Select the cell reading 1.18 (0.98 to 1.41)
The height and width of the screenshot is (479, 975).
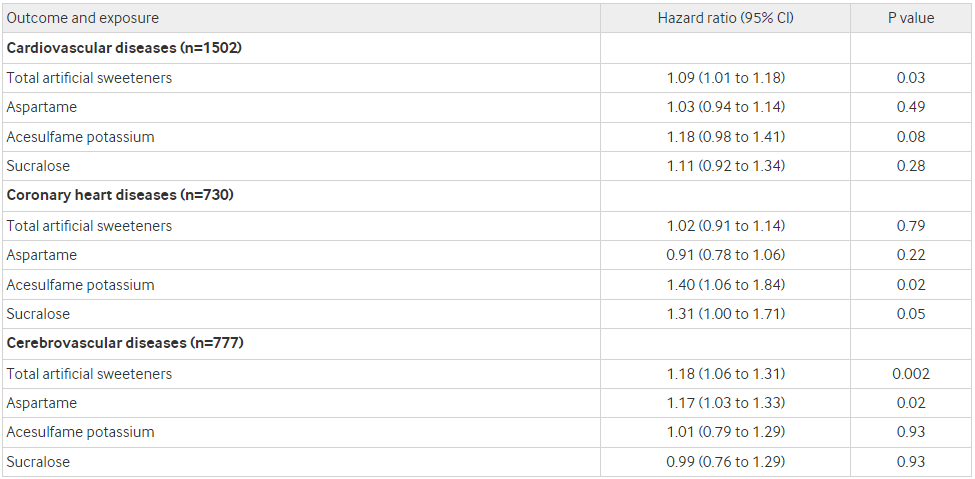pos(725,137)
